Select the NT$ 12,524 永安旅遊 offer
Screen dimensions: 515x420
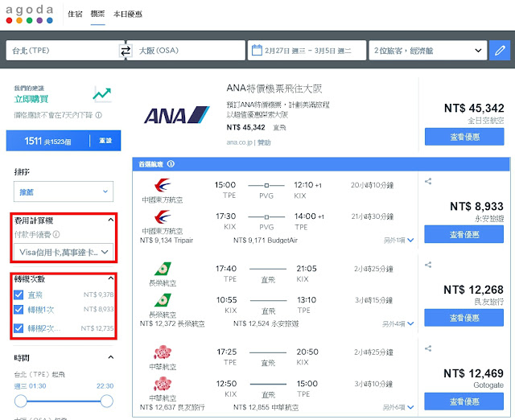click(266, 323)
